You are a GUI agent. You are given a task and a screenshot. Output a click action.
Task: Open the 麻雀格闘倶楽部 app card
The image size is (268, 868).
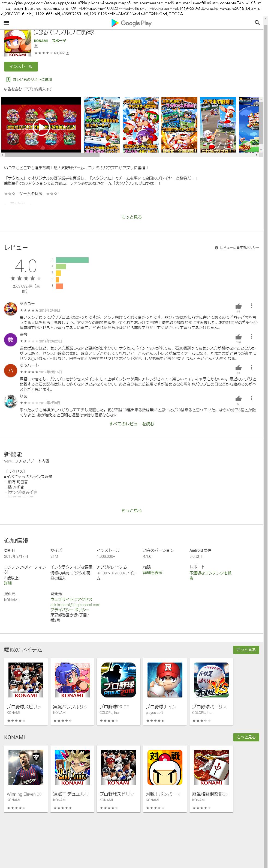click(211, 779)
